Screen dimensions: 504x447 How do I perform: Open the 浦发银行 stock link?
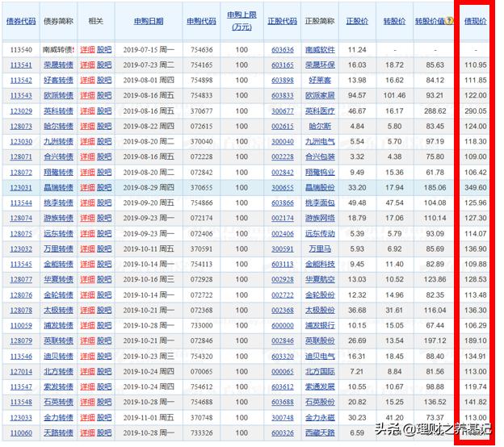click(320, 326)
